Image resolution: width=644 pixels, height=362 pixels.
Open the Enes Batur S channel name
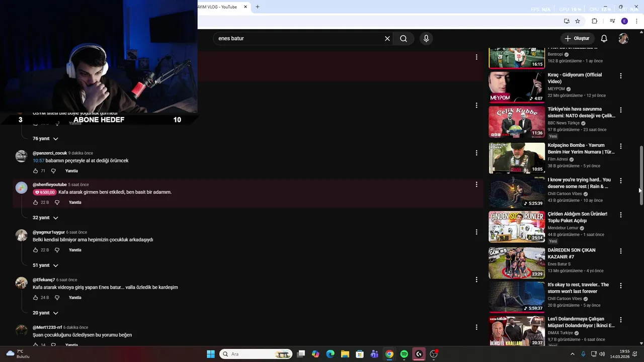559,264
